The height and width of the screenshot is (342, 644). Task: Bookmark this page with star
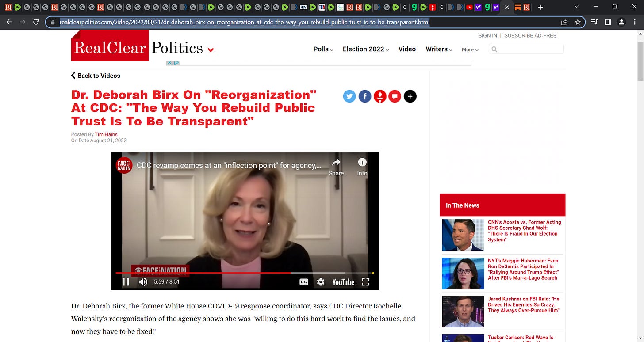click(578, 22)
